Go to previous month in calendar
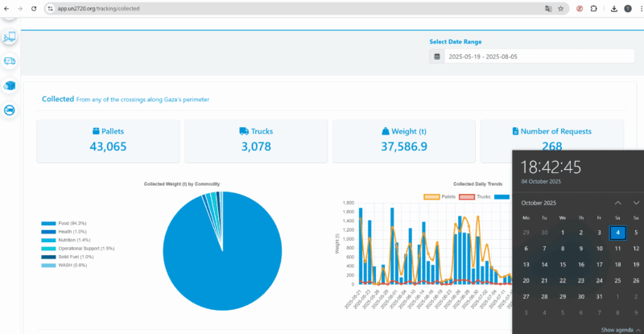Screen dimensions: 644x334 coord(617,203)
